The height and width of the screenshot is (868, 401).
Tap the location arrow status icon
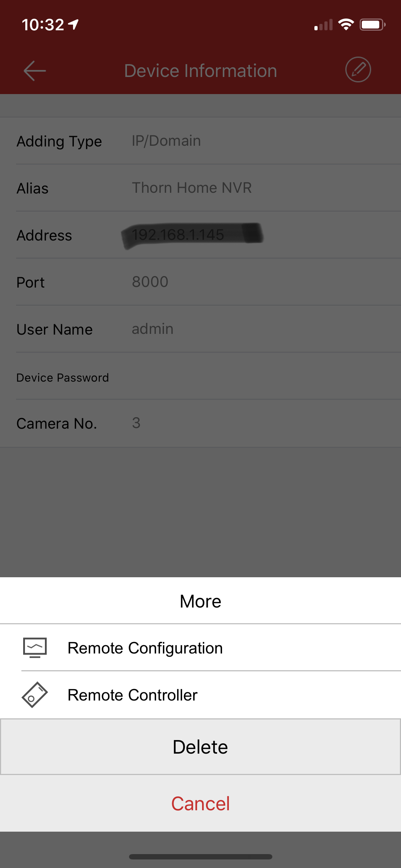[73, 25]
